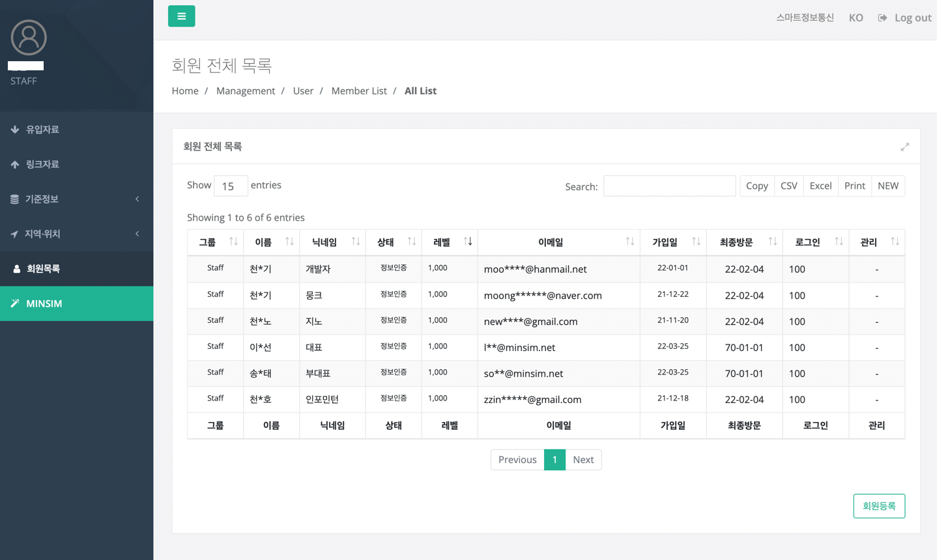Image resolution: width=948 pixels, height=560 pixels.
Task: Open Management in the breadcrumb
Action: (x=246, y=91)
